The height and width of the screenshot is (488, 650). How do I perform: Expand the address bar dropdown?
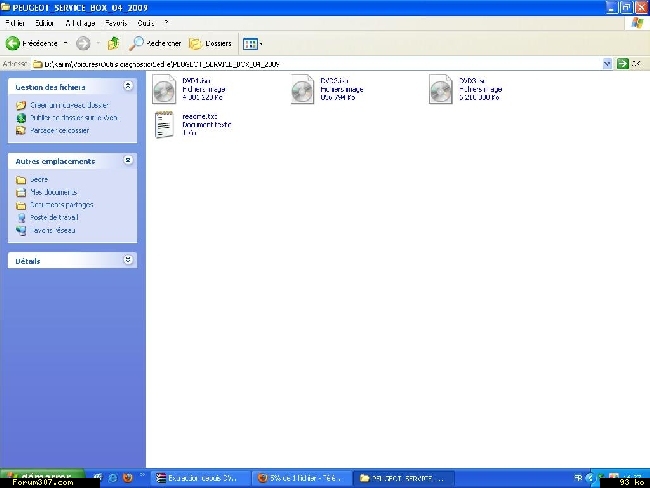tap(607, 64)
